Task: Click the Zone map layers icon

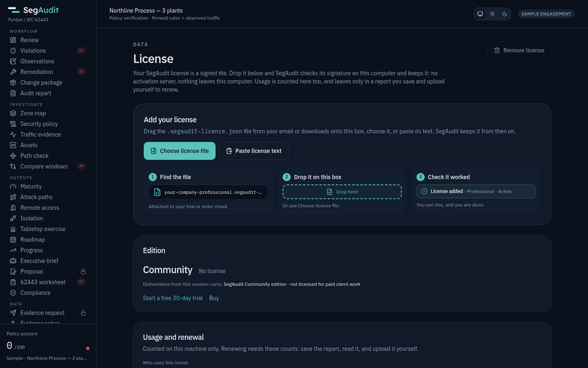Action: [13, 113]
